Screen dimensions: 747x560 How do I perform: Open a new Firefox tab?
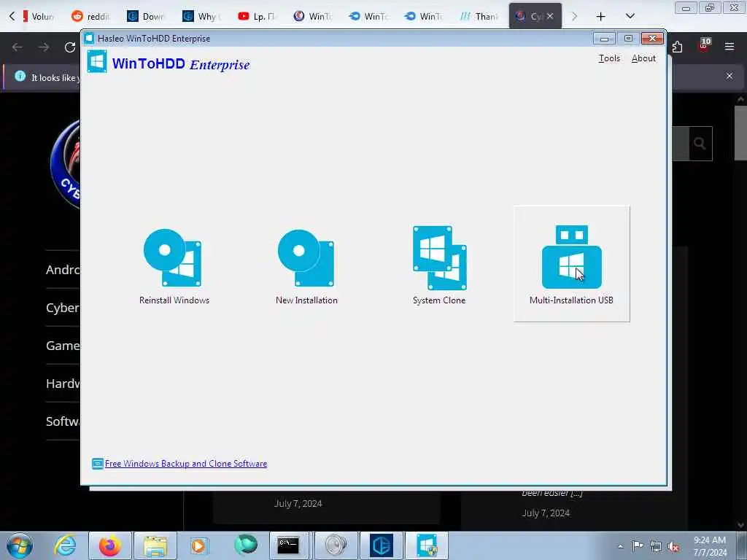click(601, 17)
